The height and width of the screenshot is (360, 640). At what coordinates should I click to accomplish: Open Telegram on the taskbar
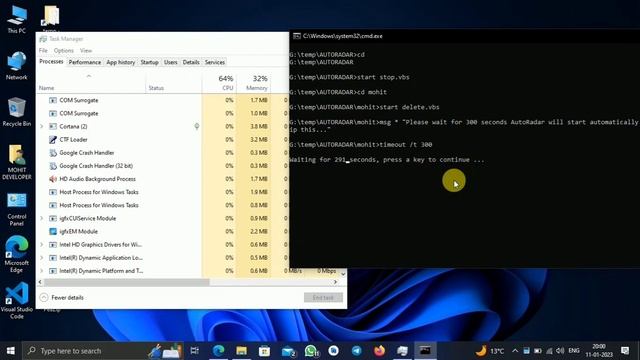pos(357,351)
